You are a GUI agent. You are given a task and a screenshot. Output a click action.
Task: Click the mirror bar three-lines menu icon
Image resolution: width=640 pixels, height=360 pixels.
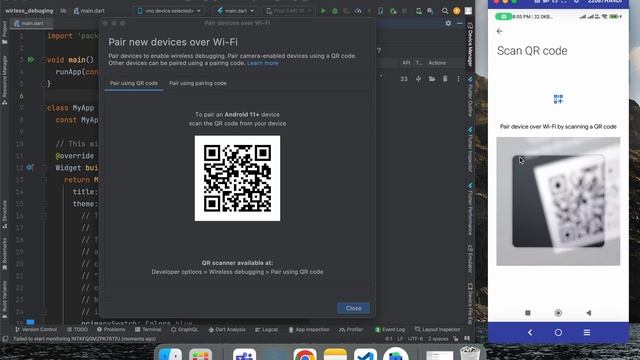[587, 333]
